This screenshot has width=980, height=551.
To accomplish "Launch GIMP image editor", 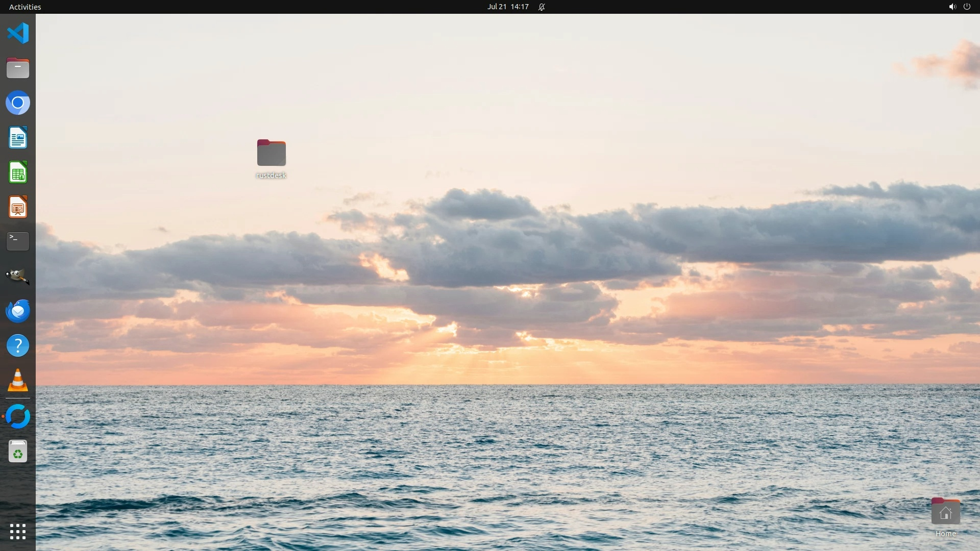I will pos(18,276).
